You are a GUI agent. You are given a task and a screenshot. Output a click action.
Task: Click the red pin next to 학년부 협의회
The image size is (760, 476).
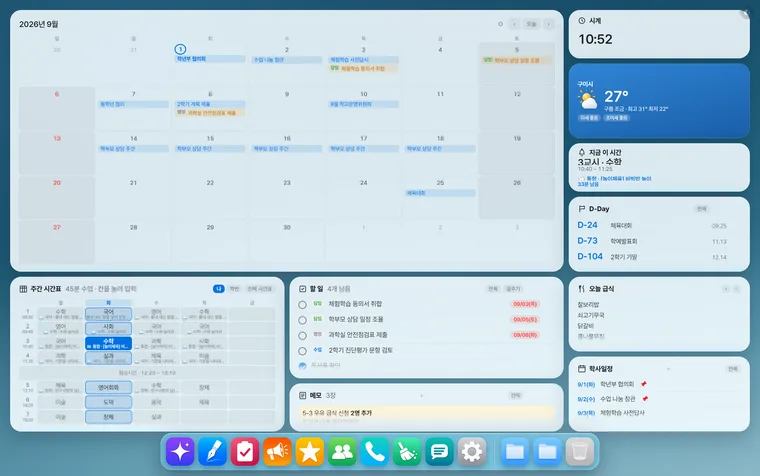click(644, 384)
